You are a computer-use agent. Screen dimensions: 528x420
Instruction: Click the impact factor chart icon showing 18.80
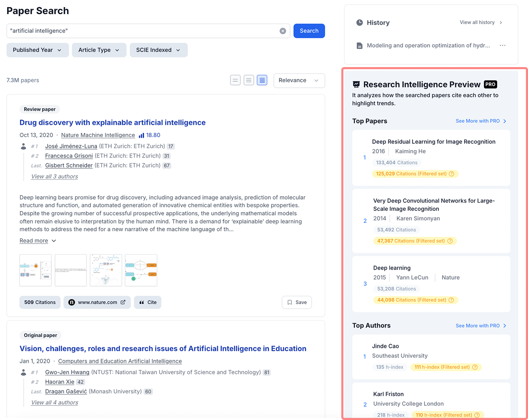tap(142, 135)
